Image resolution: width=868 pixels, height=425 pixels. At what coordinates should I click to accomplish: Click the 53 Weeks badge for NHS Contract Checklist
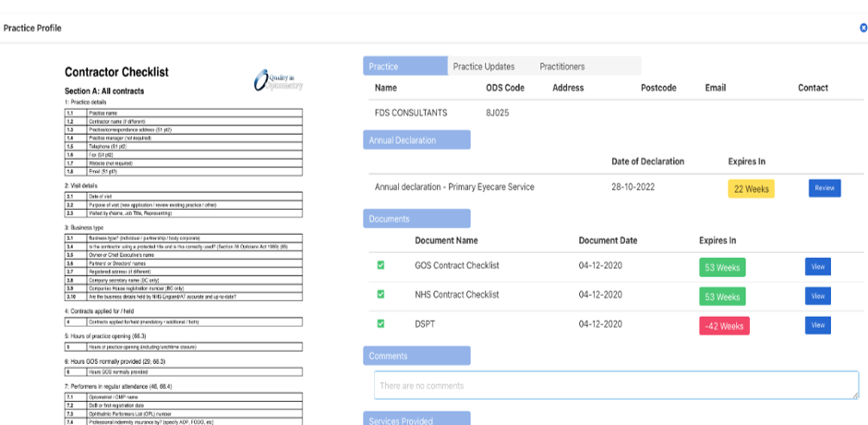click(x=722, y=297)
